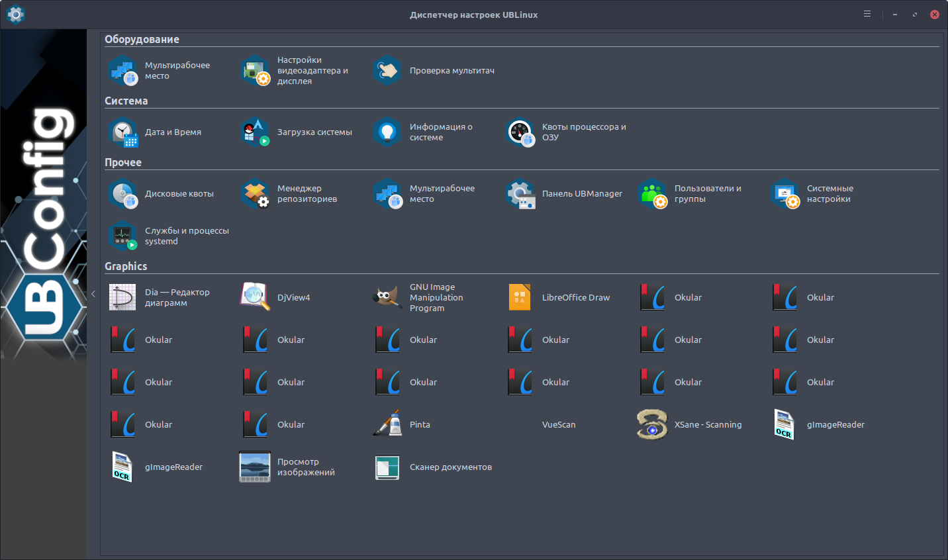Click the Загрузка системы icon
948x560 pixels.
point(255,132)
